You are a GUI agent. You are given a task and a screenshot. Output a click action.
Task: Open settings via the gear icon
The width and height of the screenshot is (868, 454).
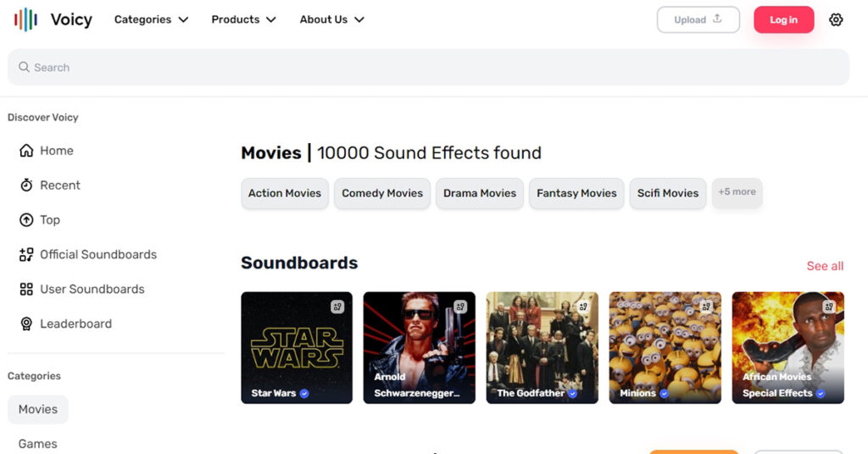836,19
